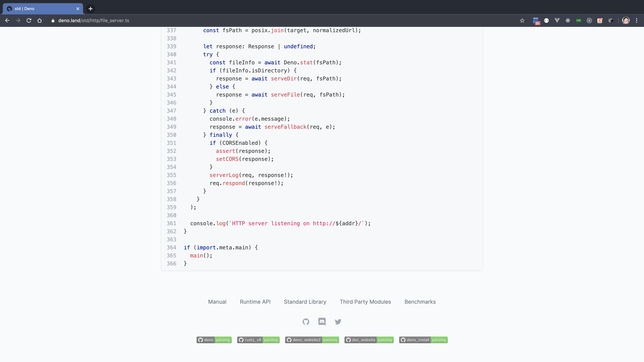The height and width of the screenshot is (362, 644).
Task: Reload the page
Action: [x=29, y=20]
